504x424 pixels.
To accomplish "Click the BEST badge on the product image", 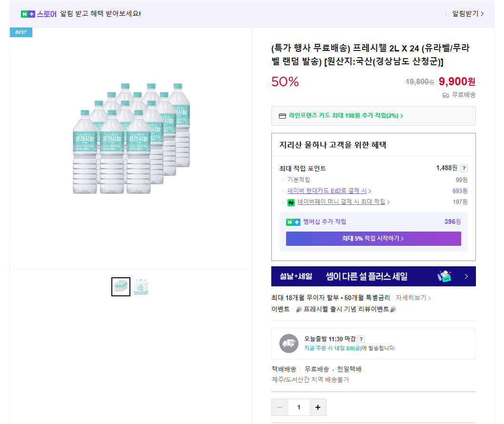I will (21, 32).
